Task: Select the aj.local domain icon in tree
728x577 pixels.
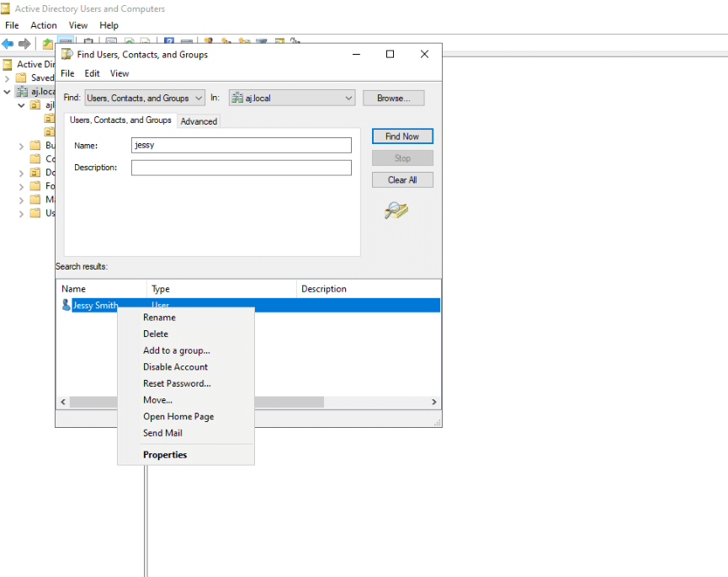Action: pos(24,91)
